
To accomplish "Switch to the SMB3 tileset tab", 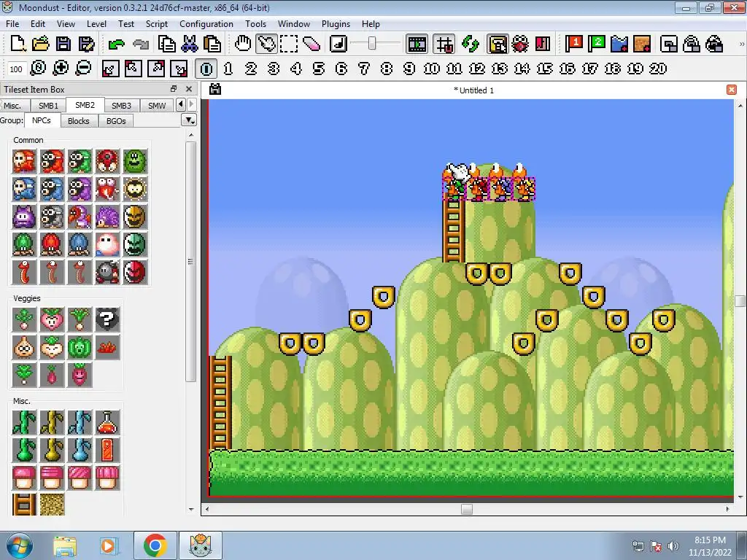I will click(x=121, y=105).
